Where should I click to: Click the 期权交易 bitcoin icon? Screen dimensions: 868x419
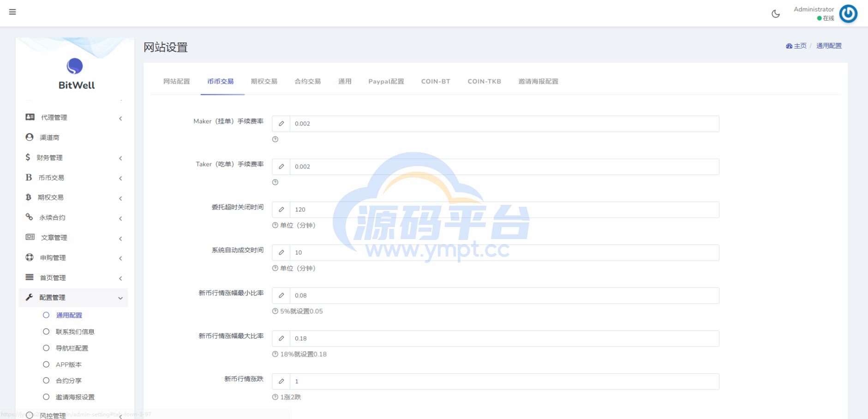(28, 197)
